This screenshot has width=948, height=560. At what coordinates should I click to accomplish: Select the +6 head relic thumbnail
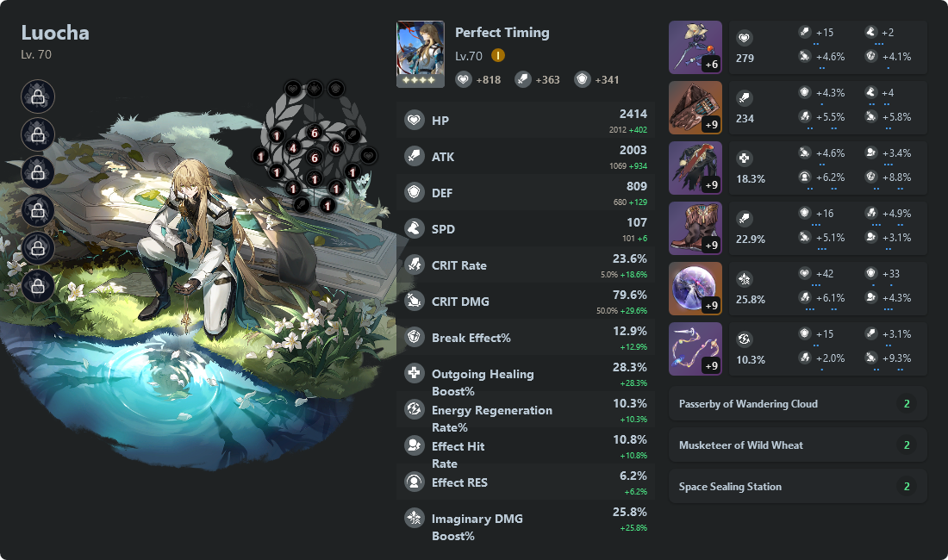pos(695,47)
